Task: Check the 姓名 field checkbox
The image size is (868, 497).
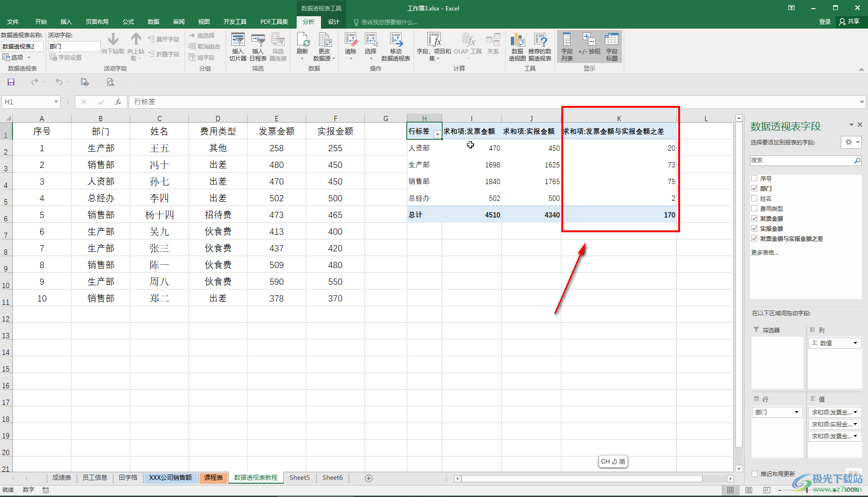Action: pos(754,198)
